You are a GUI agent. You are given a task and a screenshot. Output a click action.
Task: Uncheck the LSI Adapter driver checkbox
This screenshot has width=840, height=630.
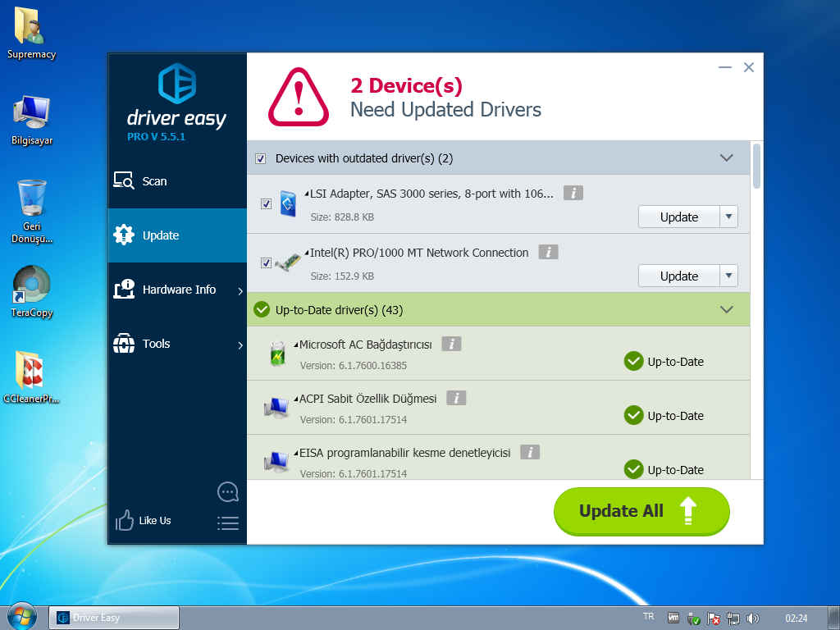(266, 203)
